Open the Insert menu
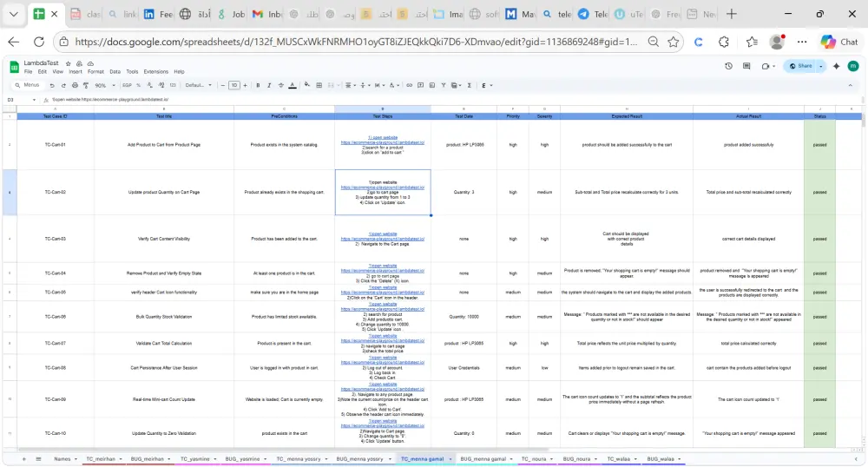The width and height of the screenshot is (868, 467). tap(76, 71)
